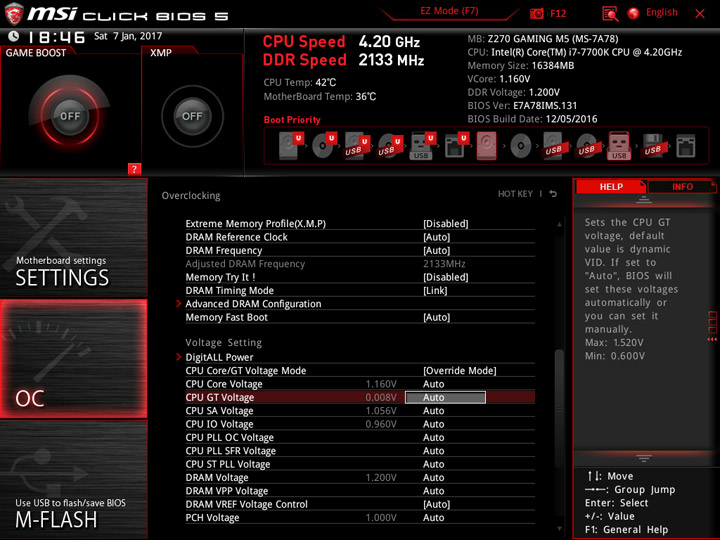Image resolution: width=720 pixels, height=540 pixels.
Task: Expand the DigitALL Power submenu
Action: (x=219, y=357)
